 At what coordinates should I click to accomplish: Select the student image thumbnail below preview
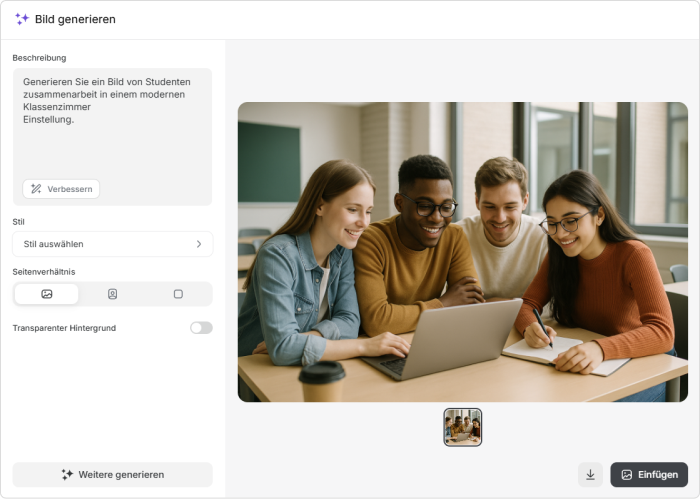462,427
